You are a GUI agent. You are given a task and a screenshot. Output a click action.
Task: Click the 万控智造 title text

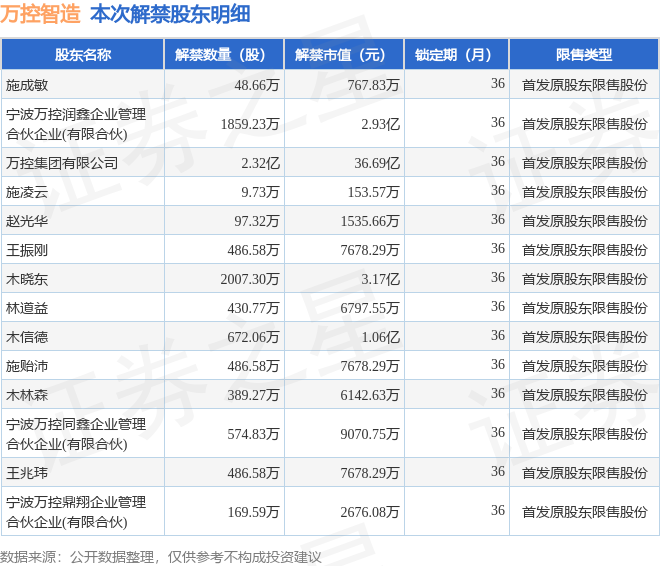[40, 14]
